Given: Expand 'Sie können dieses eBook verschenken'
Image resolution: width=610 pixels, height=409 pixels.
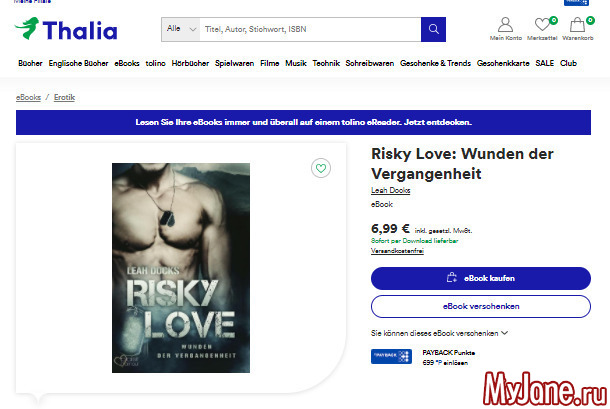Looking at the screenshot, I should point(439,333).
